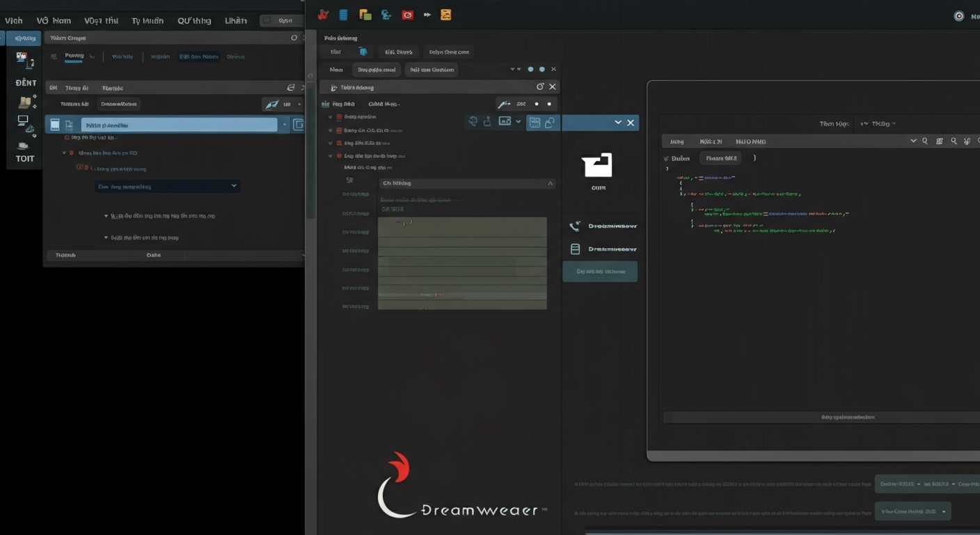Open the "Ty Muớn" menu
This screenshot has width=980, height=535.
click(147, 20)
